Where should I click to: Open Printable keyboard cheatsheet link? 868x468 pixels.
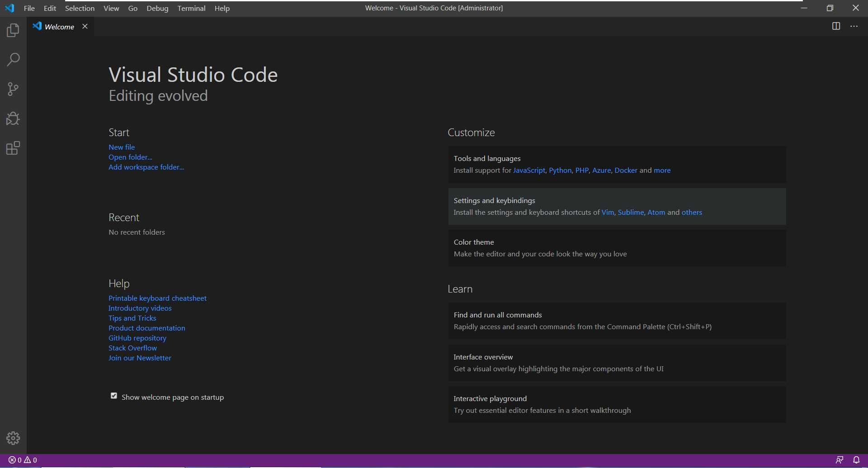coord(157,298)
